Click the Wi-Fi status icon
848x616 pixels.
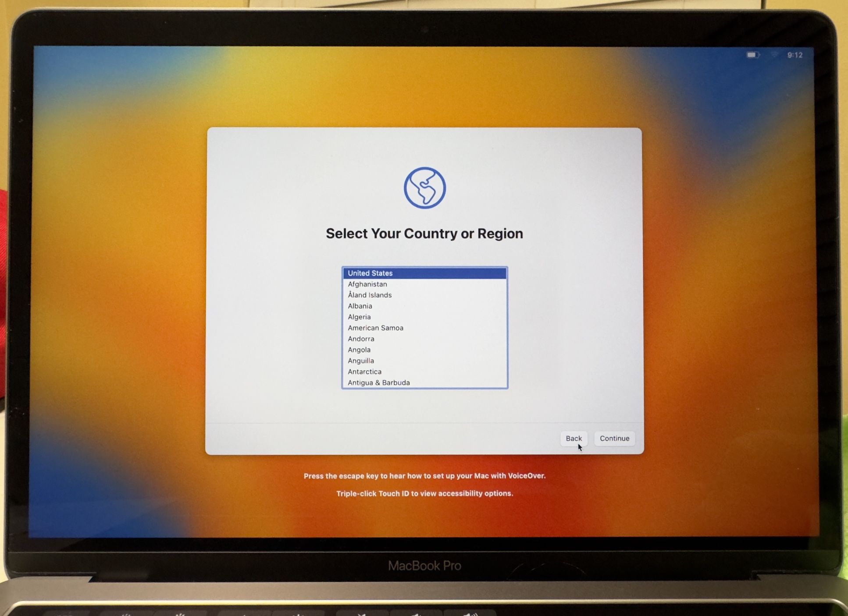[774, 55]
